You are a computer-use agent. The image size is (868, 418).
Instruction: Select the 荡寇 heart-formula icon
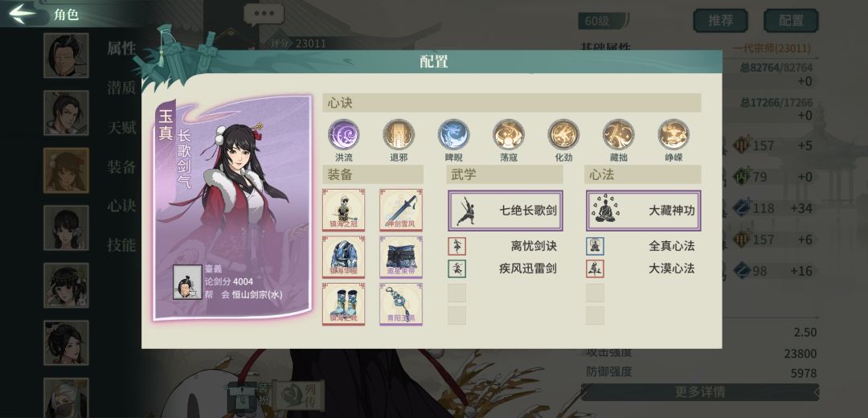pos(509,134)
